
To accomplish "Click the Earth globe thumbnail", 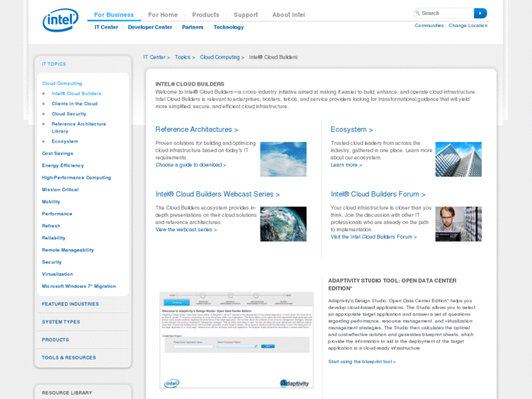I will coord(283,224).
